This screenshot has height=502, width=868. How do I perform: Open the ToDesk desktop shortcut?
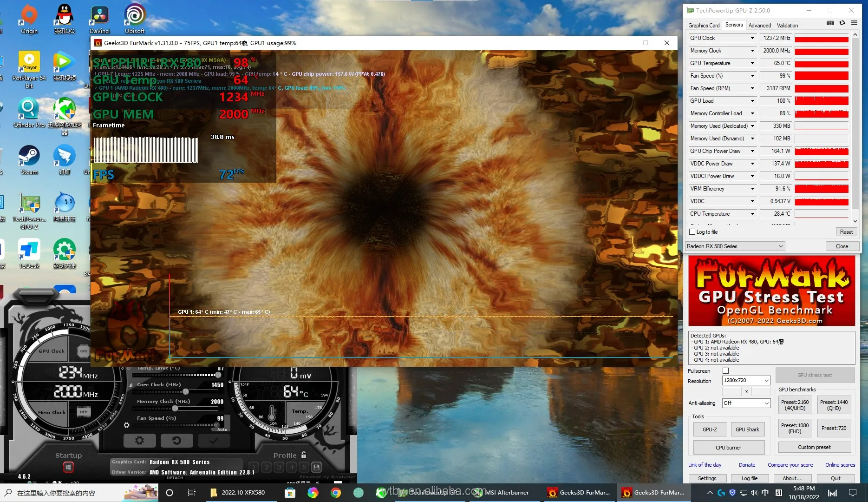29,254
